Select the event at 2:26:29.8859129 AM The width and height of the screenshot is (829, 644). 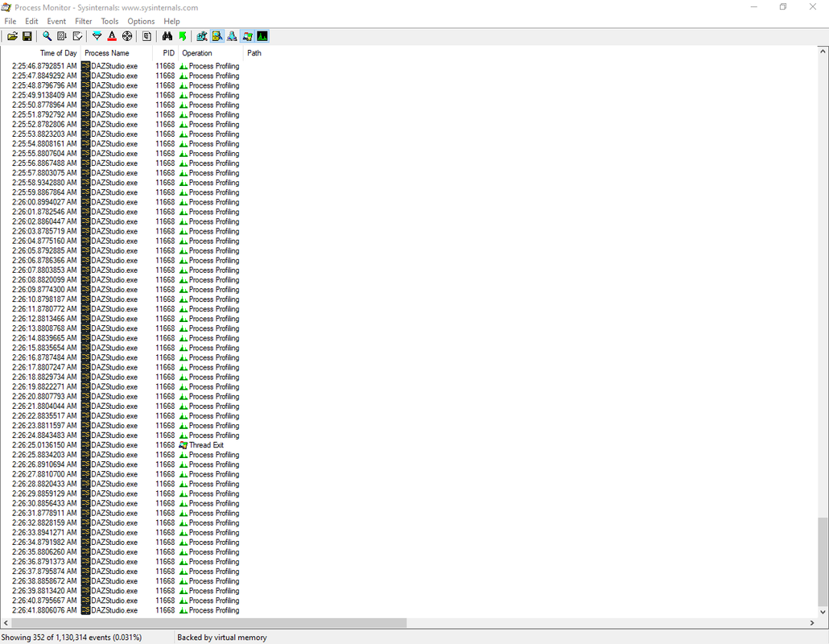(x=409, y=493)
